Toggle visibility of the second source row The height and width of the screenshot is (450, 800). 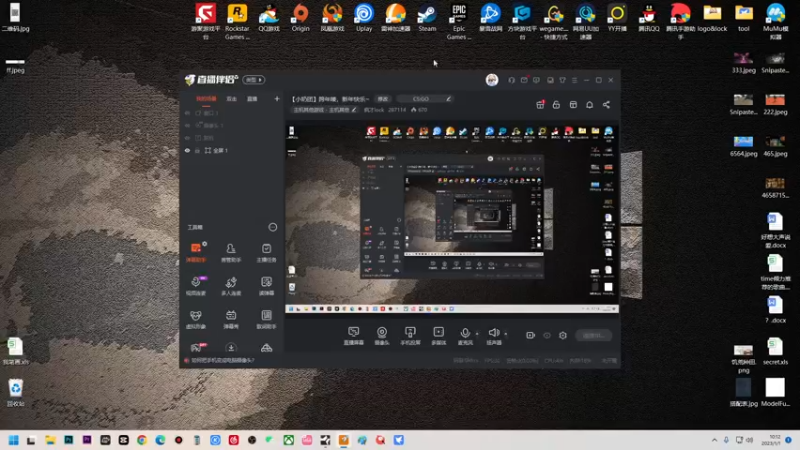click(187, 126)
